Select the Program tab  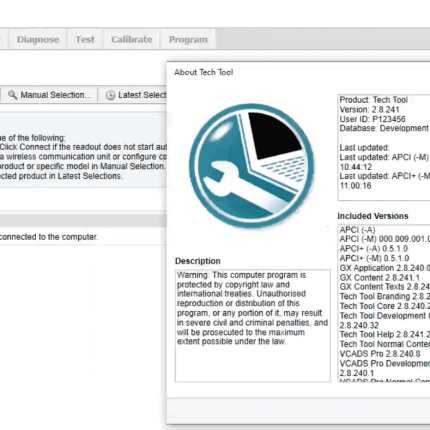click(188, 39)
